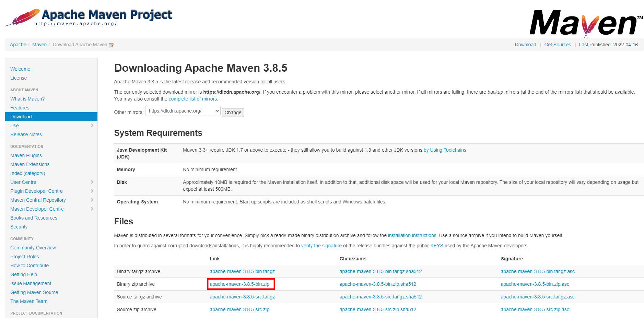
Task: Open apache-maven-3.8.5-src.tar.gz.sha512 checksum
Action: tap(380, 297)
